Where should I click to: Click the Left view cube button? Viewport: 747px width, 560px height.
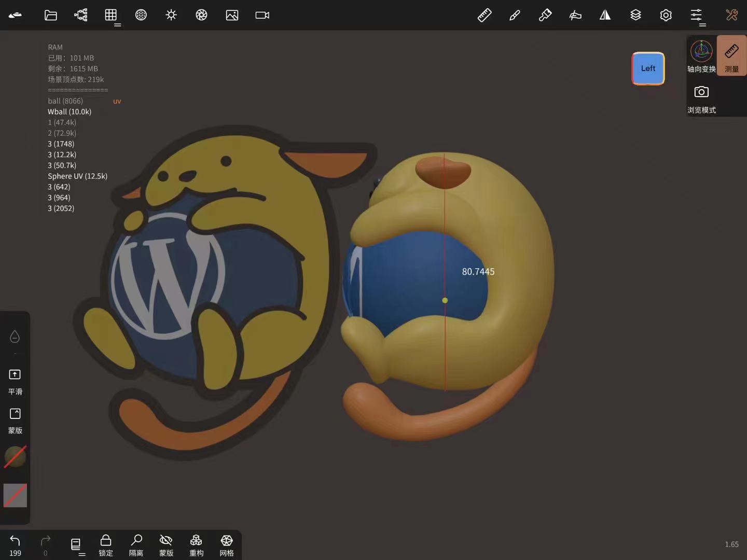pyautogui.click(x=648, y=68)
